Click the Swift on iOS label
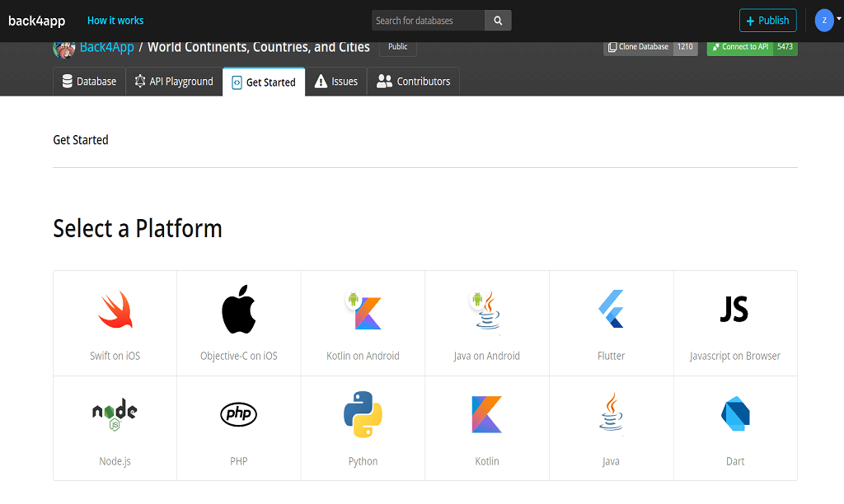 (x=115, y=356)
